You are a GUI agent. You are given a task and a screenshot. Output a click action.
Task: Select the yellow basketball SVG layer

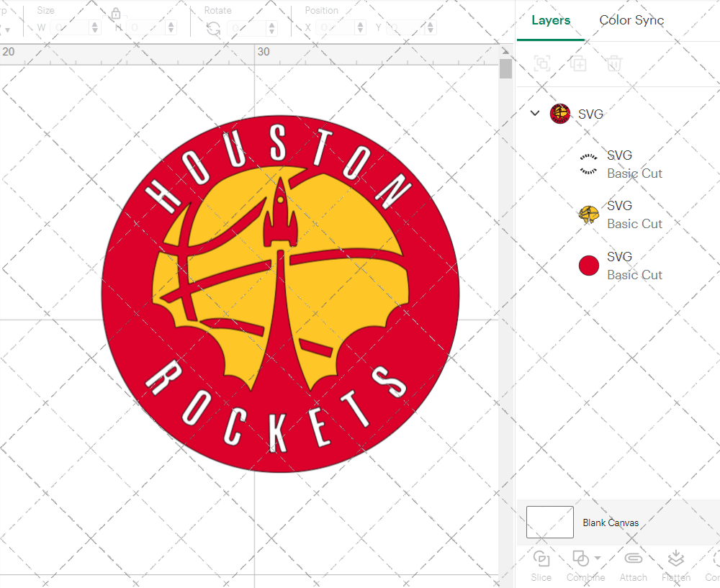point(589,214)
